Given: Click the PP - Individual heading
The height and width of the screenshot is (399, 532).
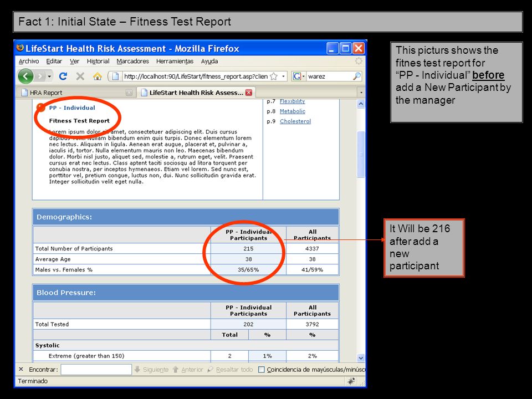Looking at the screenshot, I should click(x=72, y=108).
